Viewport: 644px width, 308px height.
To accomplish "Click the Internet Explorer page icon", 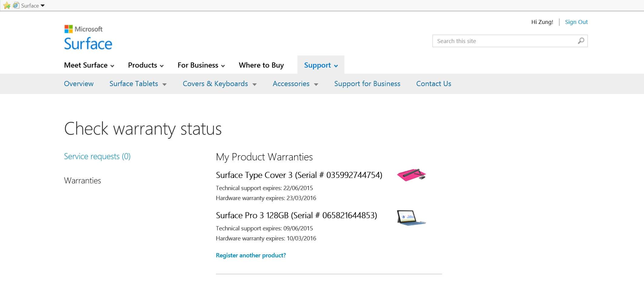I will click(16, 5).
